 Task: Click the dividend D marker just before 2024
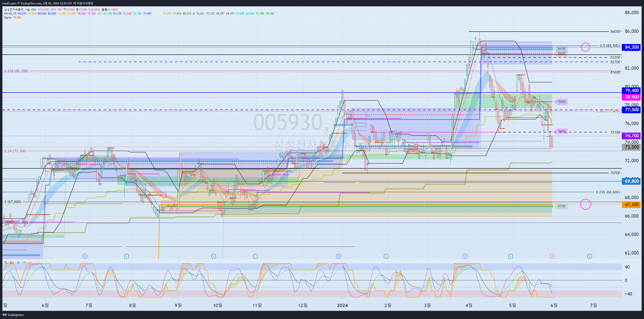[x=338, y=256]
